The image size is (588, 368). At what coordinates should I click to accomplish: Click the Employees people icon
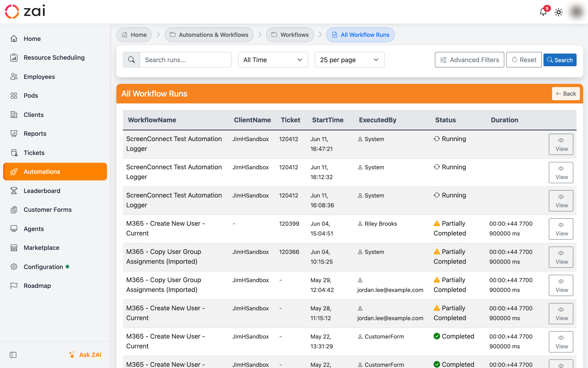[14, 77]
